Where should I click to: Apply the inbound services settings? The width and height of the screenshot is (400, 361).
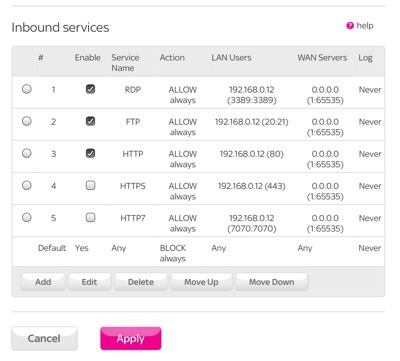131,338
